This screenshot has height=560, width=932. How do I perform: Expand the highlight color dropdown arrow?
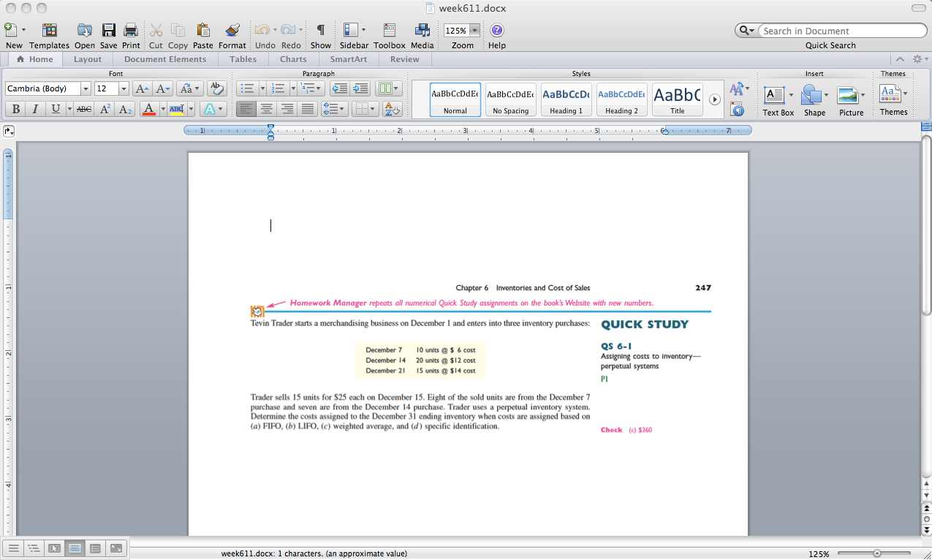click(191, 109)
